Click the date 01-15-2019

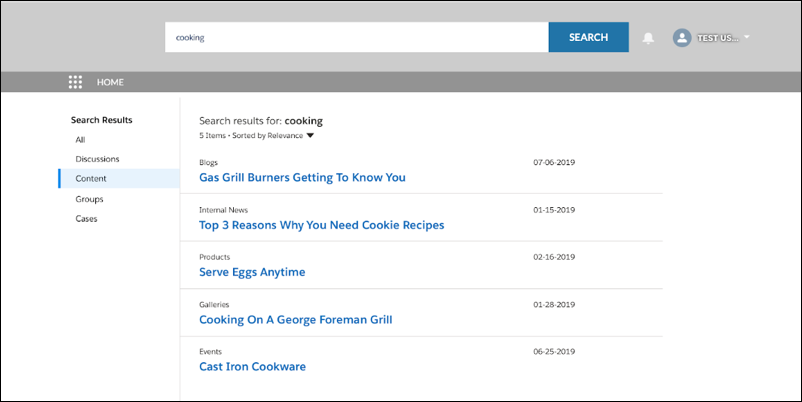554,210
